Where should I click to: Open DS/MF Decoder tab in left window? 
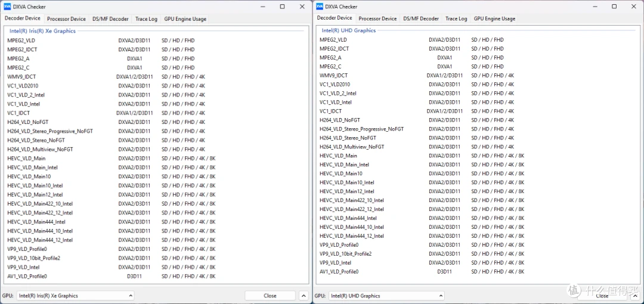pos(110,19)
